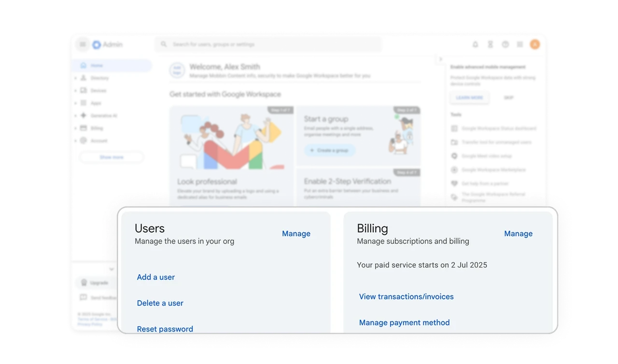Click Show more in the sidebar
The height and width of the screenshot is (364, 618).
112,157
